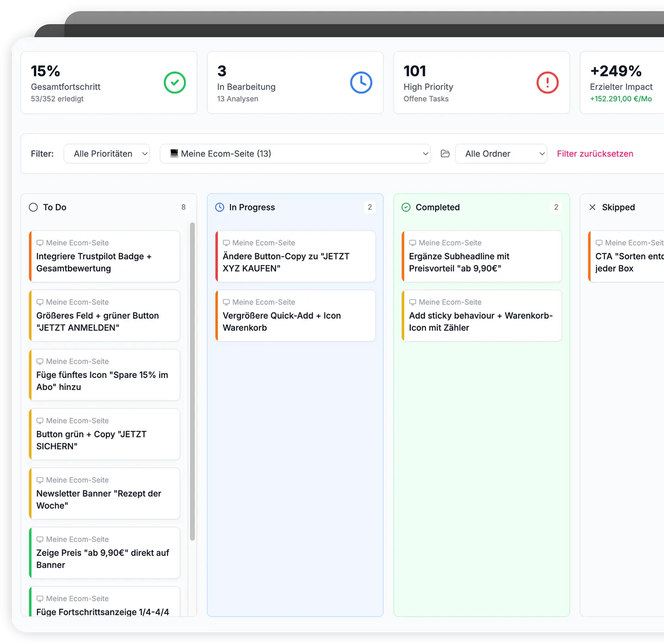Click the checkmark icon in the Completed column header
The image size is (664, 644).
[x=406, y=207]
